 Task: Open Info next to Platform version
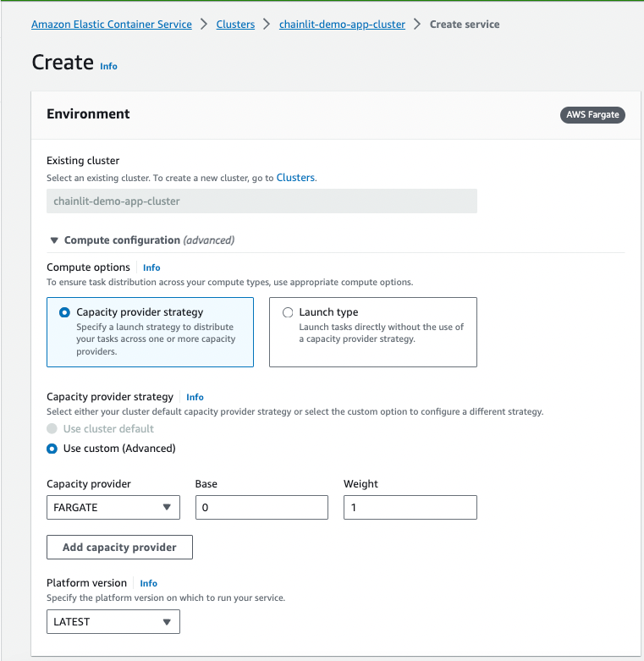(x=148, y=583)
